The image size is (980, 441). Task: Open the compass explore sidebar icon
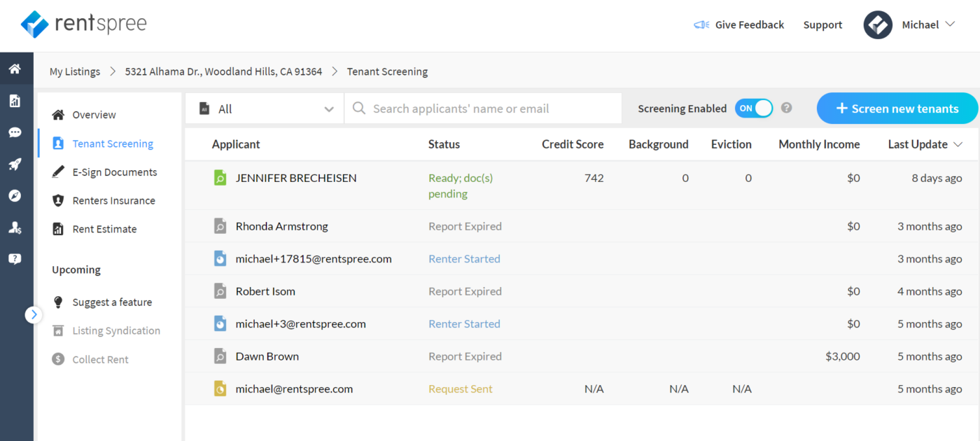tap(15, 195)
